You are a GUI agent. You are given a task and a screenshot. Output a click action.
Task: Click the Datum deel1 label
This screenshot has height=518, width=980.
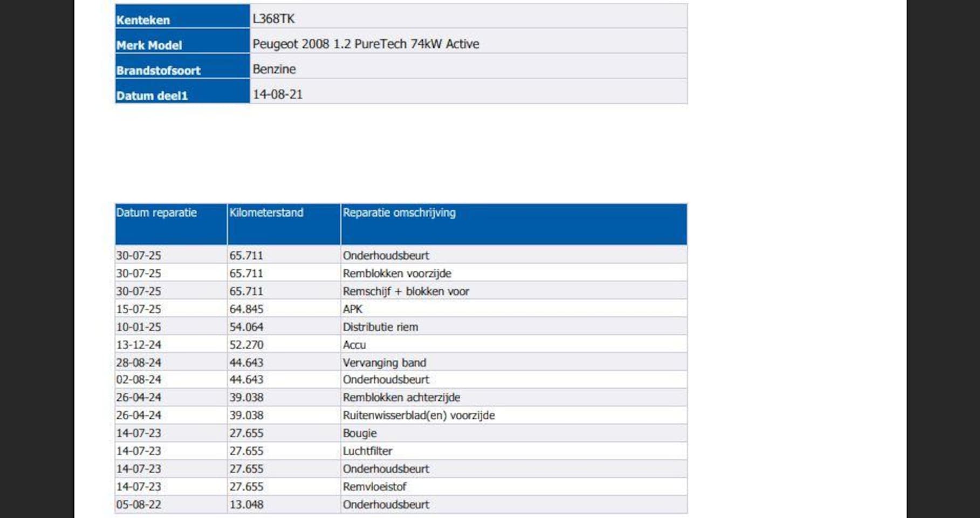click(152, 96)
